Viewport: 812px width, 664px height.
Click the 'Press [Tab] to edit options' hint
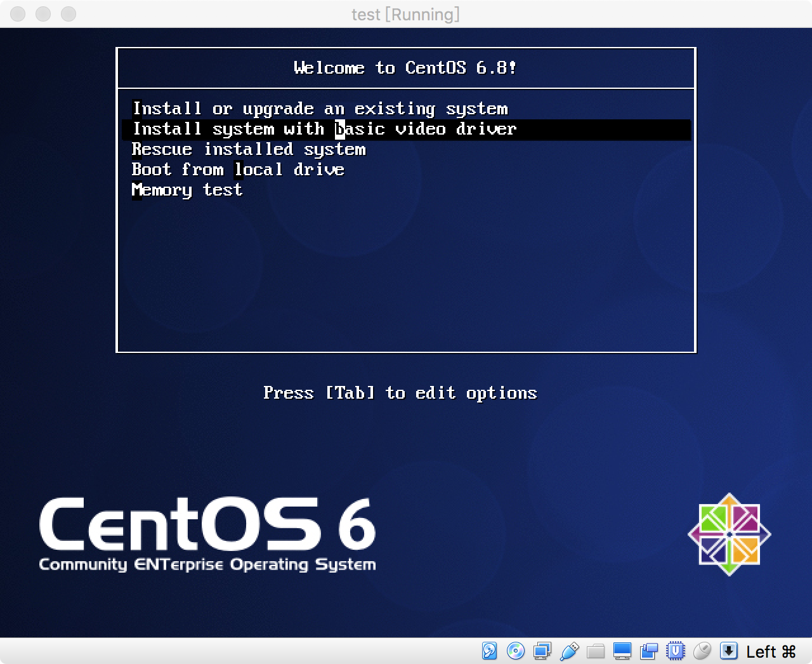(x=400, y=393)
